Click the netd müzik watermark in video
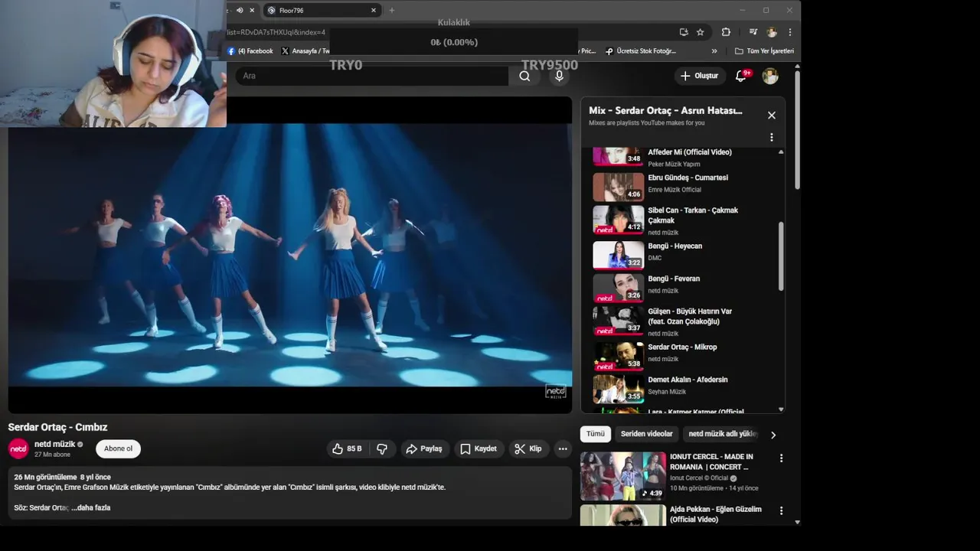 (x=556, y=392)
